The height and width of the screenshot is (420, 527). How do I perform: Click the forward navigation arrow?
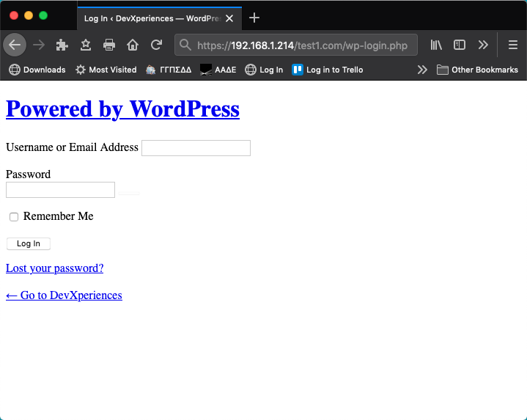39,45
